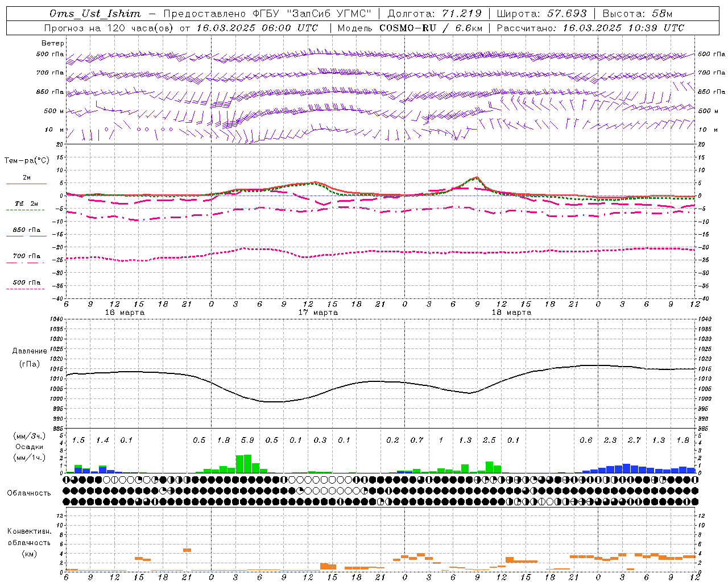Click the Конвективн. convective cloud label
The height and width of the screenshot is (582, 728).
[29, 531]
